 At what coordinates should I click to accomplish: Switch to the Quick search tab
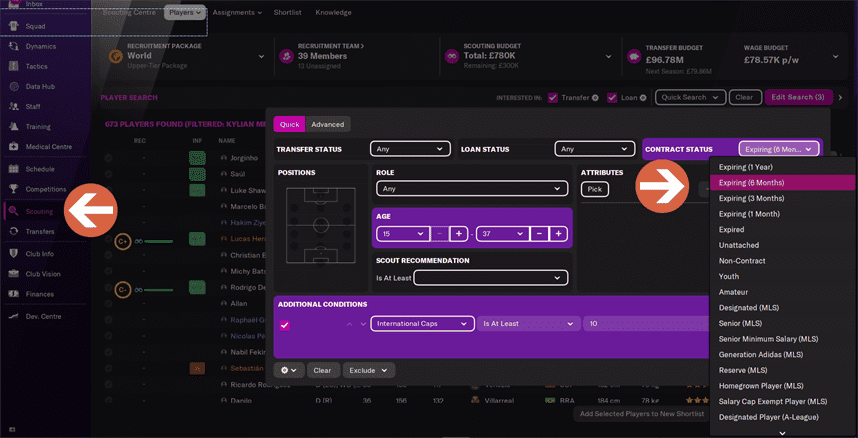[x=289, y=124]
